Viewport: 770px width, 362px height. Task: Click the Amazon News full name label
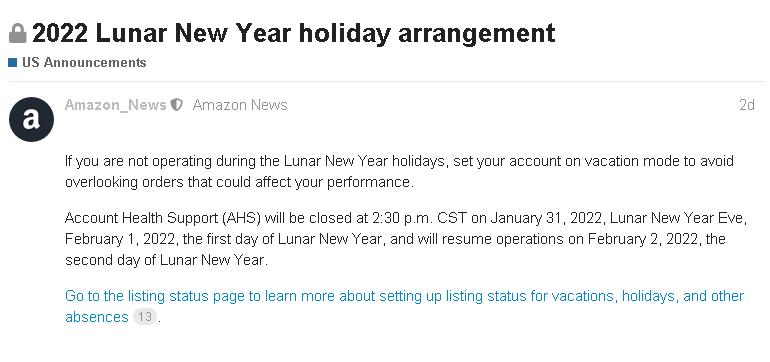coord(240,105)
